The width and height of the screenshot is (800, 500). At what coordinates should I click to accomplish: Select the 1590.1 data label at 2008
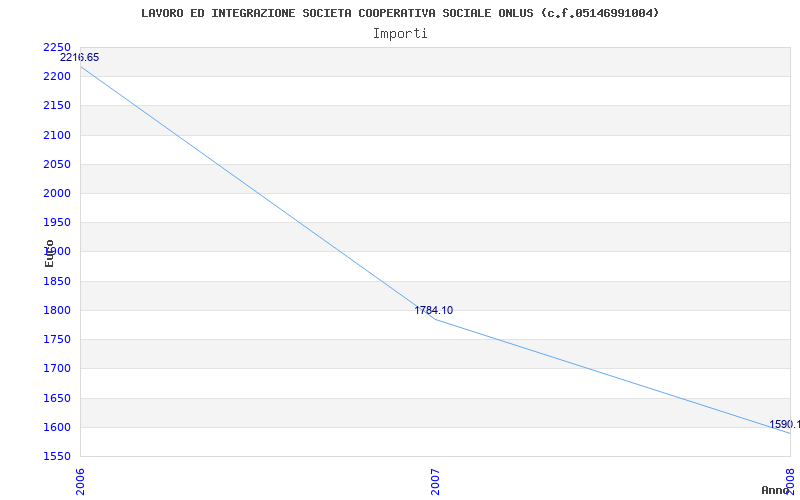coord(785,424)
